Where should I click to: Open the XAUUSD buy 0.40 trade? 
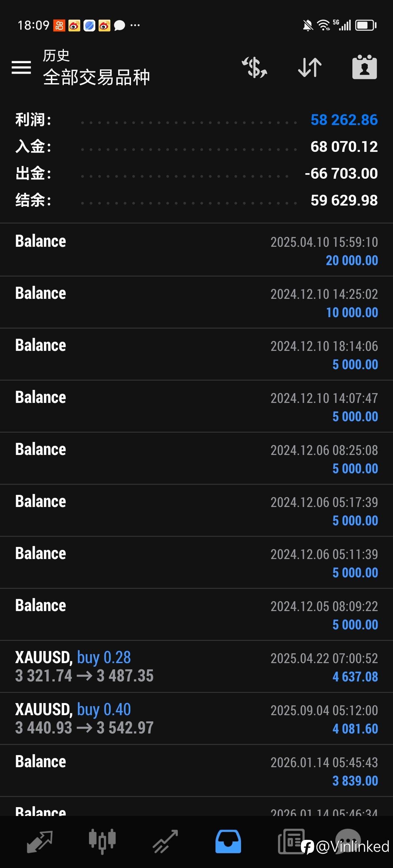tap(196, 719)
